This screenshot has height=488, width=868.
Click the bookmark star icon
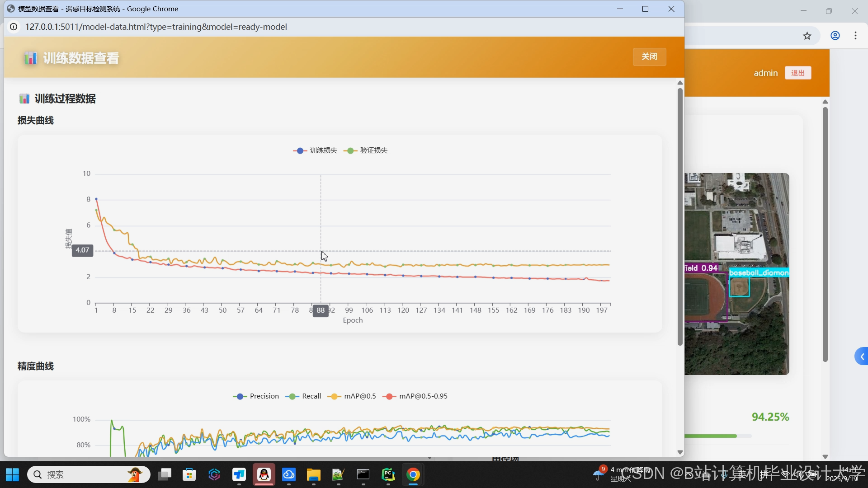[807, 36]
